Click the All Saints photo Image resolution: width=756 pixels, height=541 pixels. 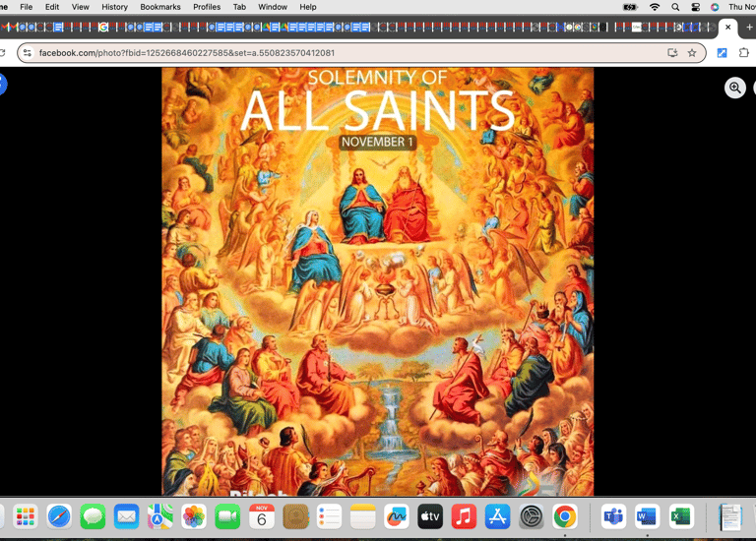(x=378, y=281)
